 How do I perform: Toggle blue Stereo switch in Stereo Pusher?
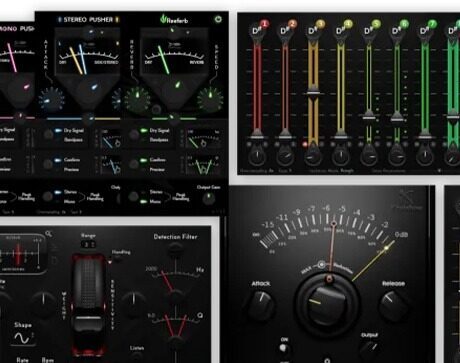click(58, 192)
